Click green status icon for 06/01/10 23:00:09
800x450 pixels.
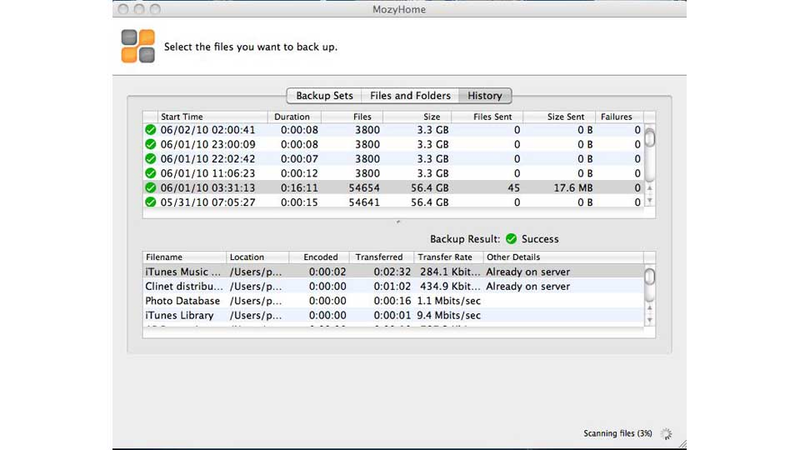[x=151, y=144]
